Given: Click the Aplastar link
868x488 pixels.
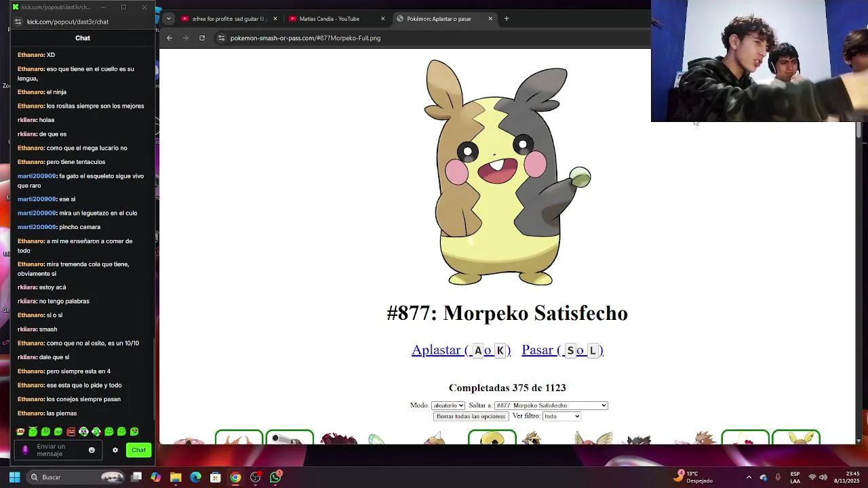Looking at the screenshot, I should click(x=461, y=350).
